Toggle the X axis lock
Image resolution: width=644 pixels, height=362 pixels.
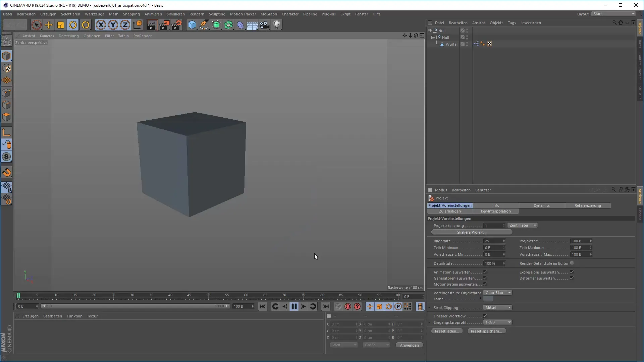pos(101,25)
